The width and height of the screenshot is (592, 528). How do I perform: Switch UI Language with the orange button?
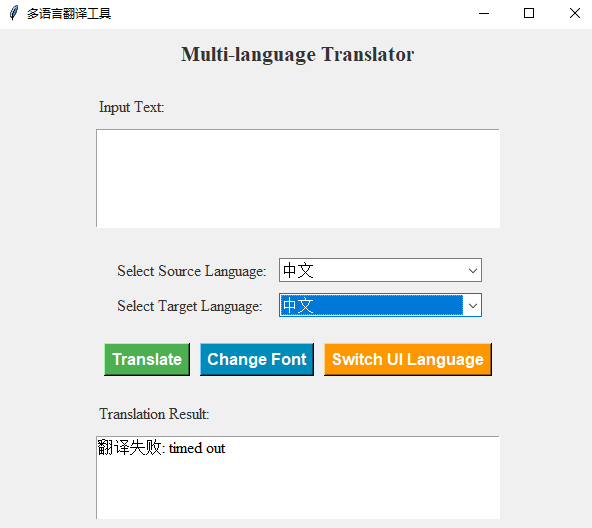(x=408, y=359)
